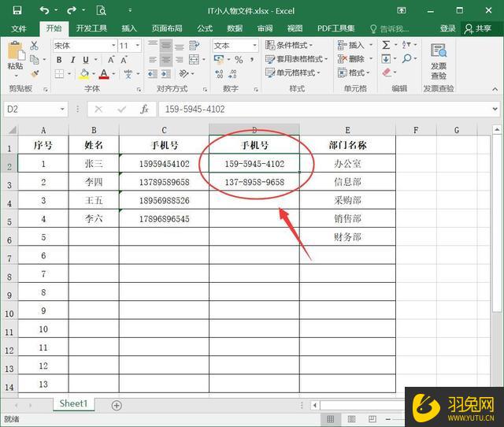Open the fill color dropdown arrow

click(94, 74)
